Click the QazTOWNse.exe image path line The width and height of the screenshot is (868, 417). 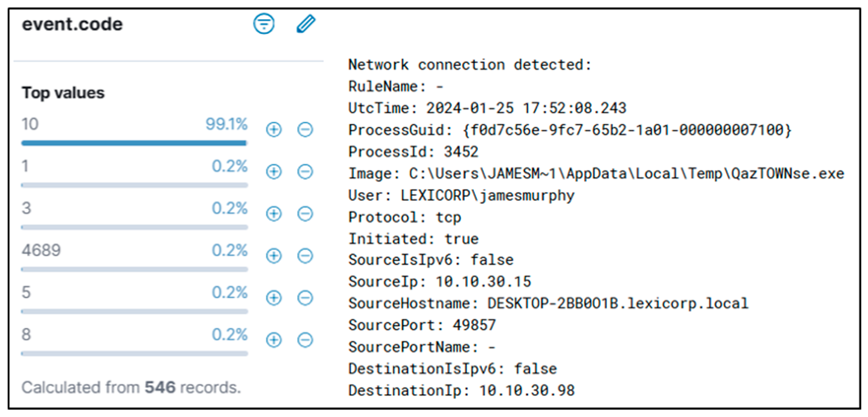(596, 174)
